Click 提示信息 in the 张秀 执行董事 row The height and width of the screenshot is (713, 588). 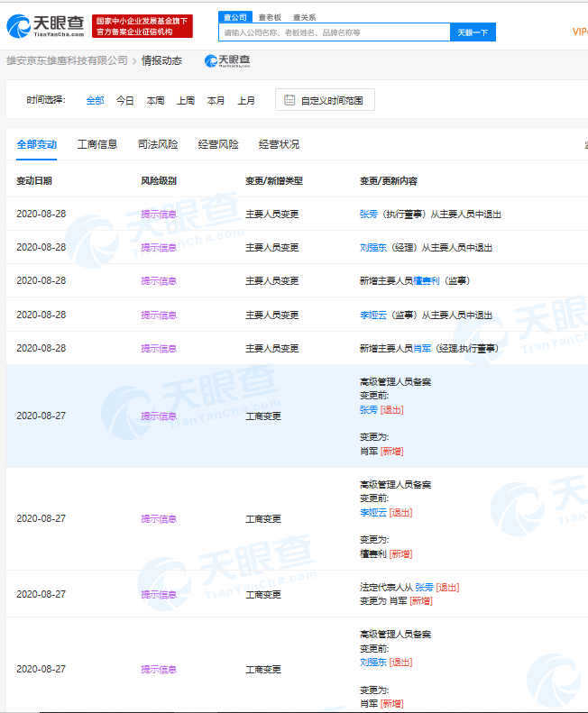pos(159,215)
